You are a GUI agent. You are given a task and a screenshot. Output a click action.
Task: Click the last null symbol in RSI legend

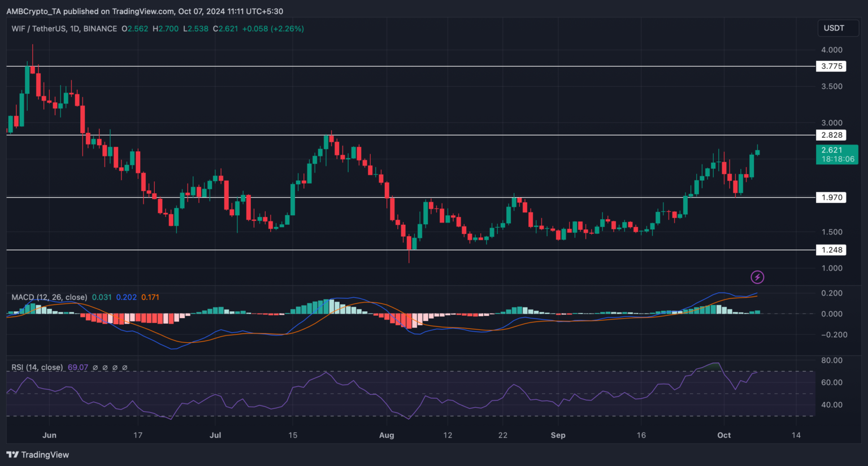(x=125, y=368)
